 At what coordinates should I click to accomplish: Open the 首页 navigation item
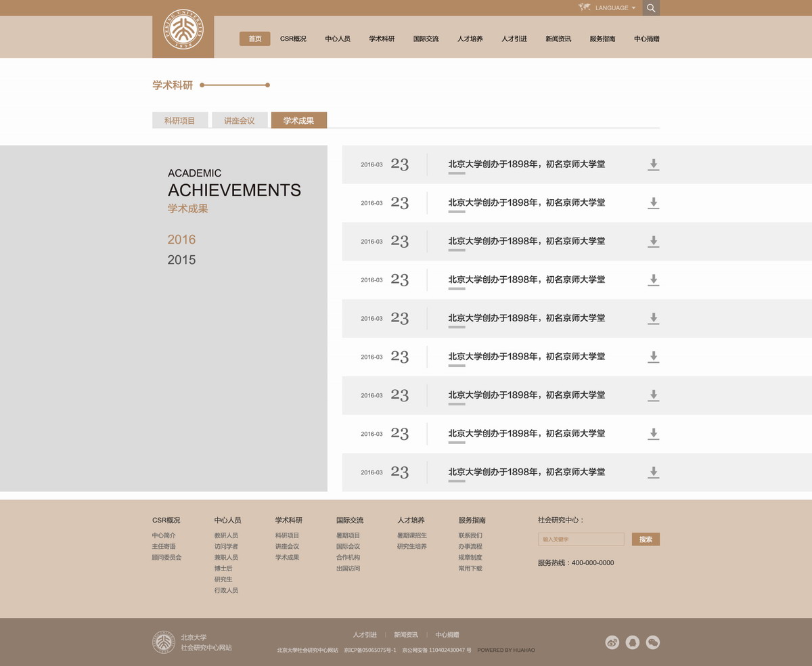point(255,39)
